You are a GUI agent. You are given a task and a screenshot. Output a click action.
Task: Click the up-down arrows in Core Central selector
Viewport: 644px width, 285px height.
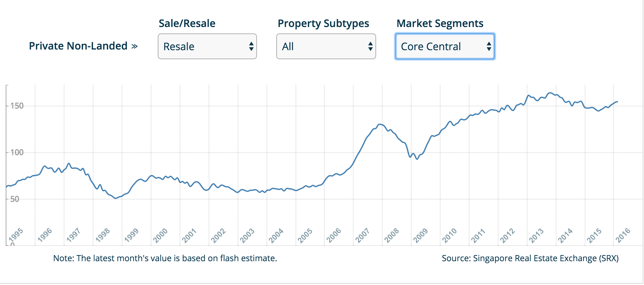[489, 46]
